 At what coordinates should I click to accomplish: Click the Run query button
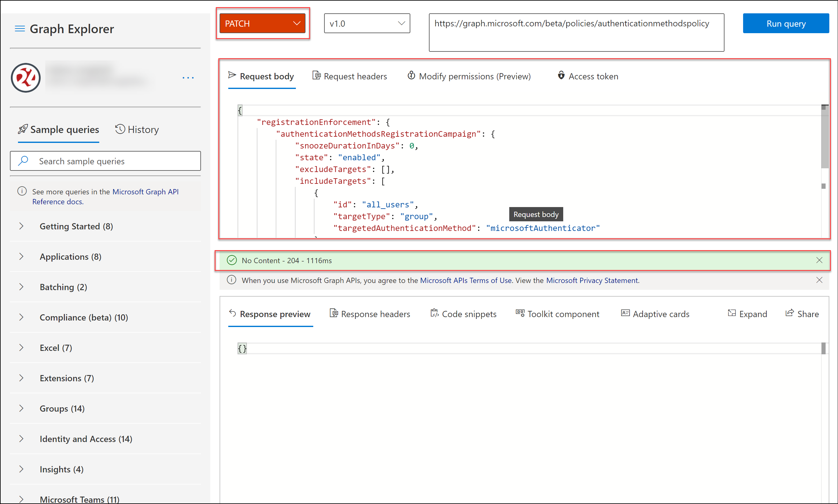pos(786,24)
